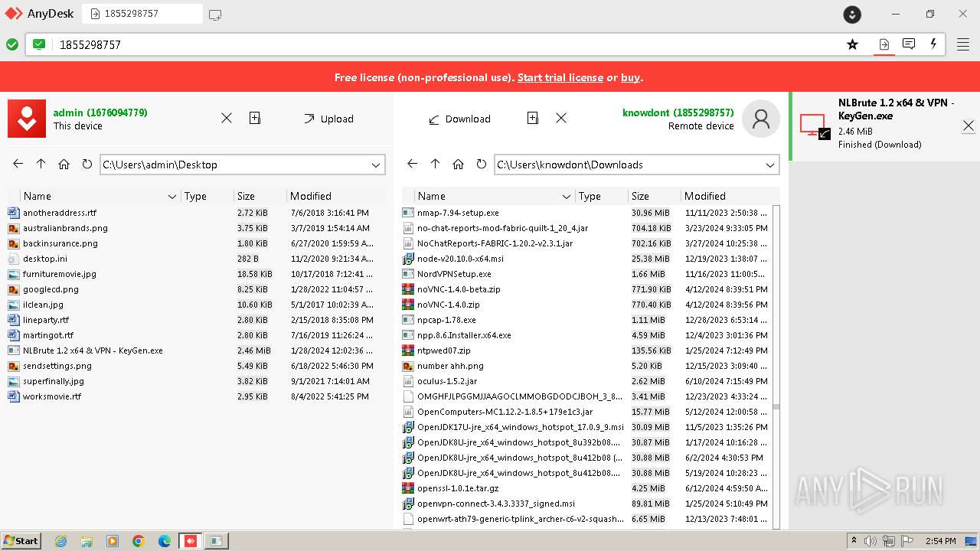Screen dimensions: 980x551
Task: Dismiss the NLBrute finished download entry
Action: [969, 126]
